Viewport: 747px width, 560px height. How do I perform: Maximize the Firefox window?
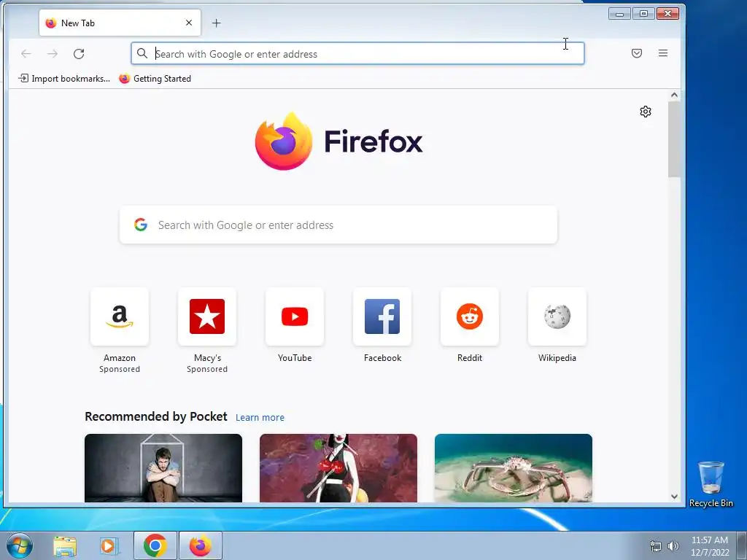tap(643, 13)
